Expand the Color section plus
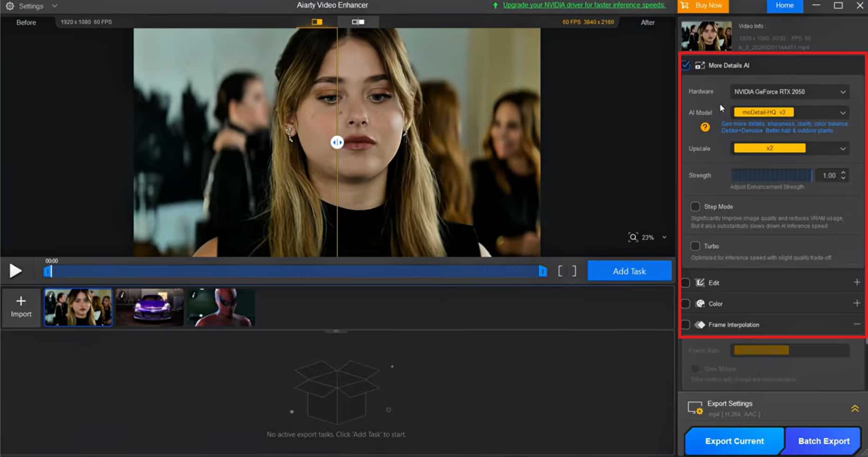 tap(857, 303)
